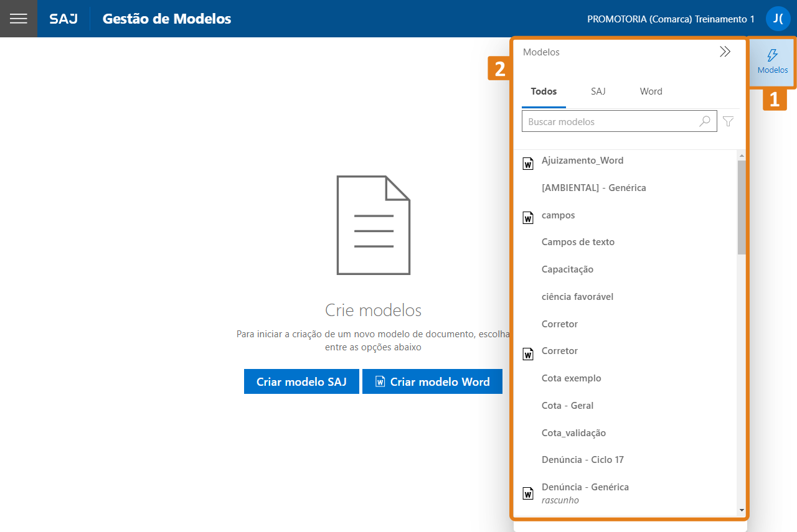Click PROMOTORIA (Comarca) Treinamento 1 label

[x=671, y=19]
